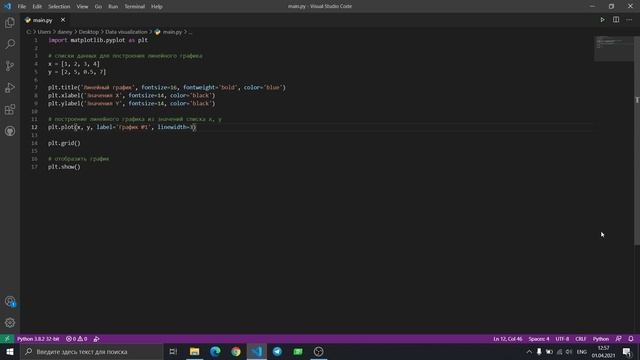Select Python 3.8.2 32-bit interpreter
This screenshot has height=360, width=640.
click(x=38, y=339)
